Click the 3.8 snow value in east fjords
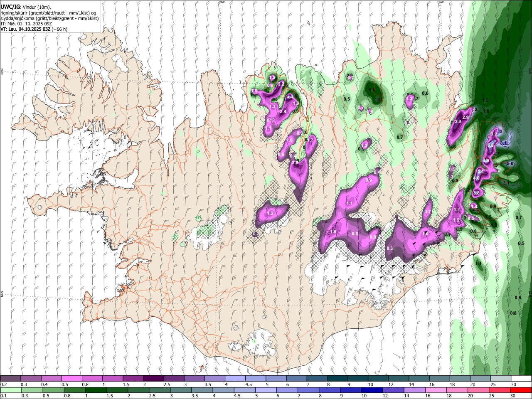The height and width of the screenshot is (399, 532). click(476, 193)
